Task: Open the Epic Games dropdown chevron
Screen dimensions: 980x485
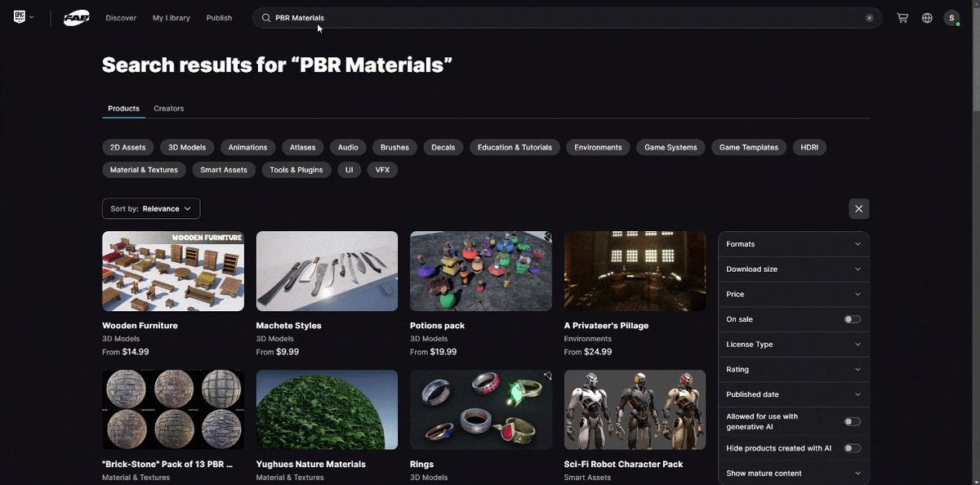Action: 32,17
